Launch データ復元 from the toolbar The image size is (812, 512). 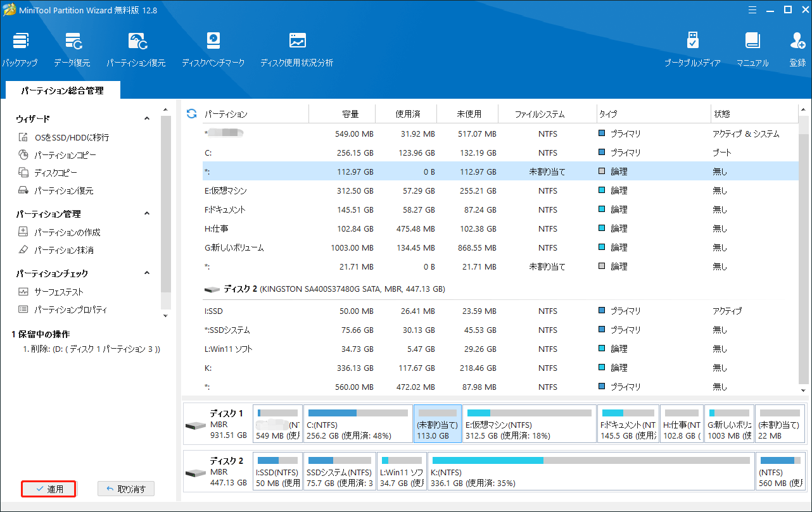[x=72, y=49]
